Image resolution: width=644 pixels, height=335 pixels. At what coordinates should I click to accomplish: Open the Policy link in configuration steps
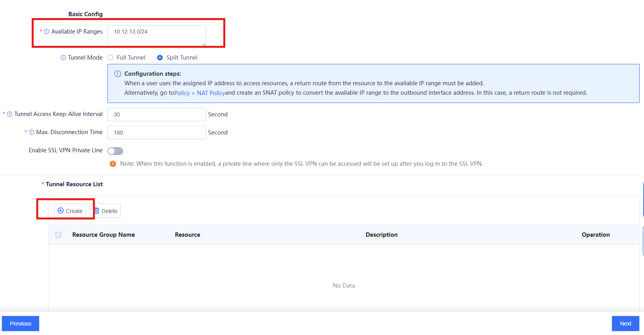[182, 93]
